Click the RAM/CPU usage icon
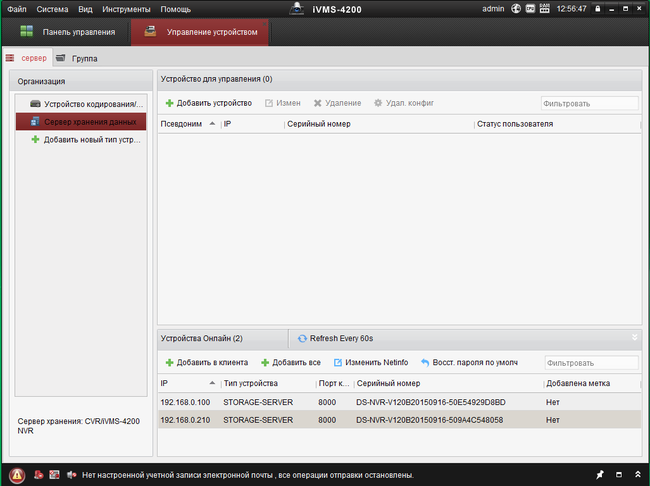The width and height of the screenshot is (650, 486). [x=545, y=8]
